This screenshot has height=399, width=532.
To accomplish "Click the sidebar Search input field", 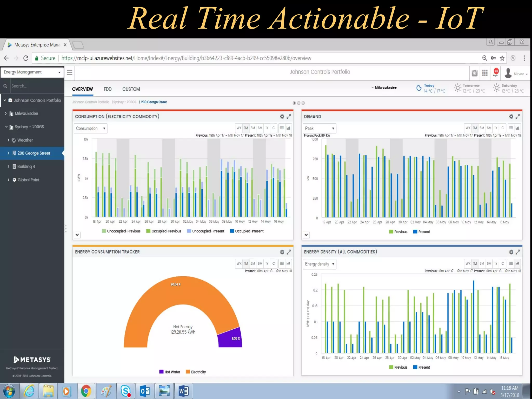I will coord(37,86).
